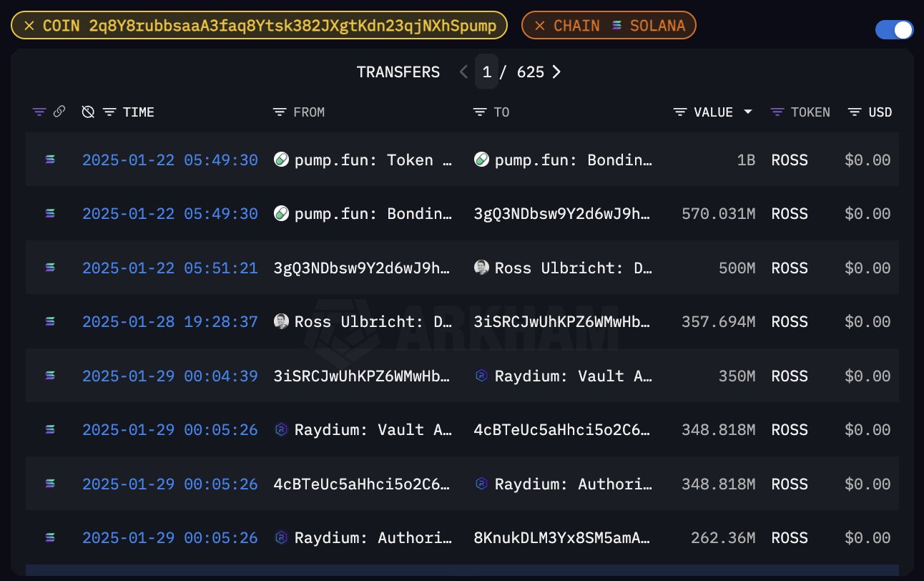
Task: Open recipient address 3iSRCJwUhKPZ6WMwHb
Action: coord(564,322)
